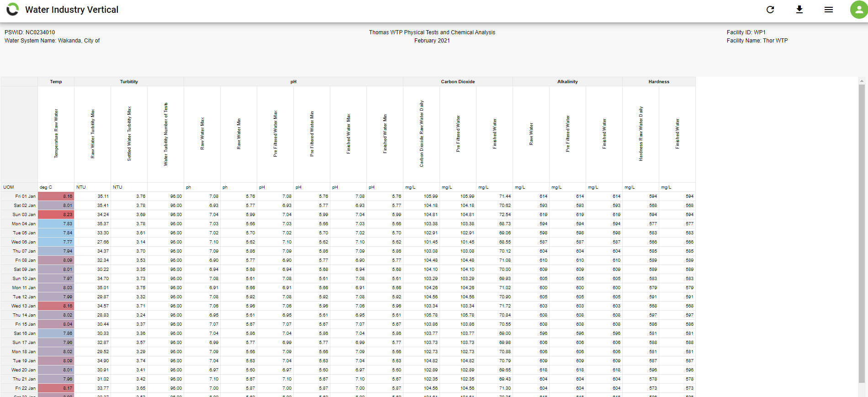
Task: Click temperature cell 8.23 for Sun 03 Jan
Action: click(56, 215)
